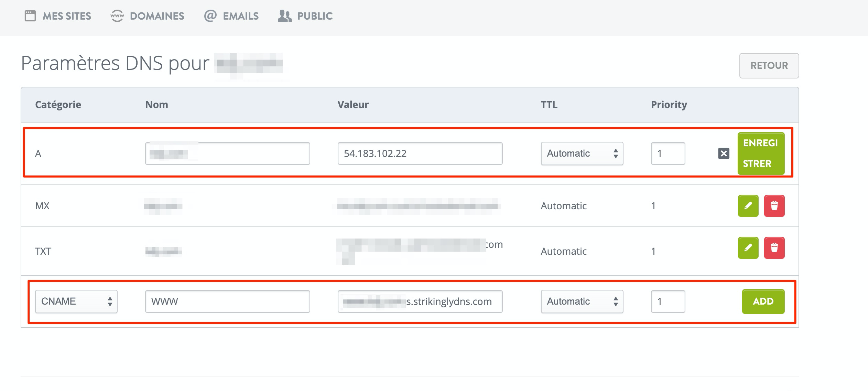868x391 pixels.
Task: Click the TXT category cell
Action: pyautogui.click(x=43, y=251)
